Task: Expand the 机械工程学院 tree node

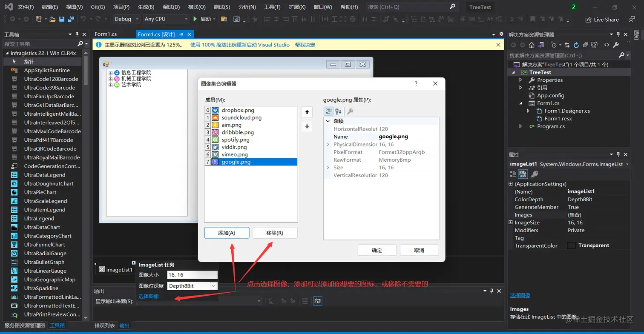Action: pyautogui.click(x=111, y=79)
